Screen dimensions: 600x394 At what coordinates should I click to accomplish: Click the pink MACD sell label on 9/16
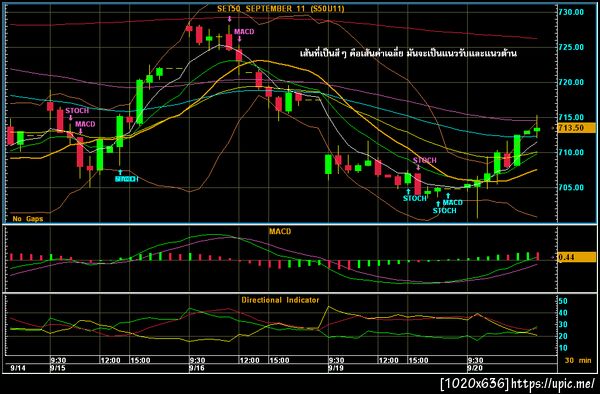tap(244, 32)
